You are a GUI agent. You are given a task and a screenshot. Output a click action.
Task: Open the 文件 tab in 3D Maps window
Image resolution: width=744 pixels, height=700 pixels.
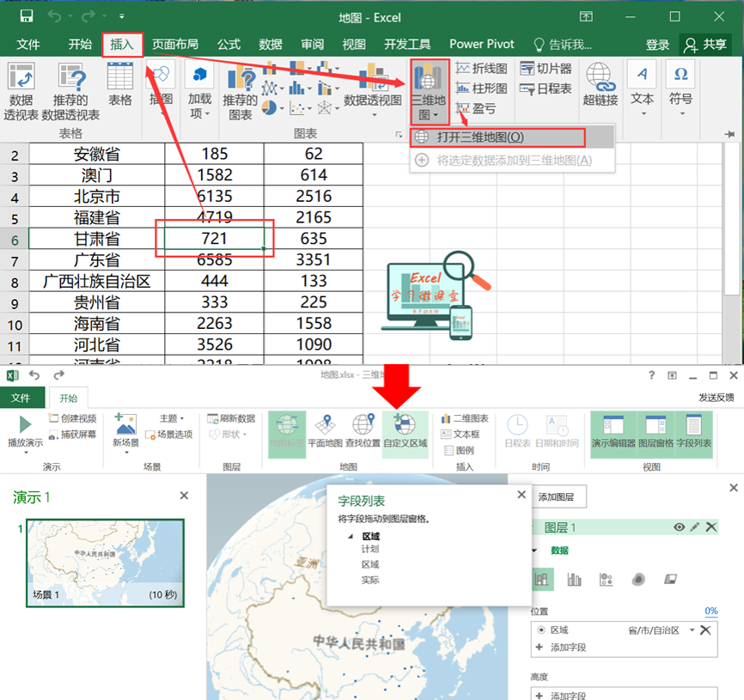pos(21,398)
